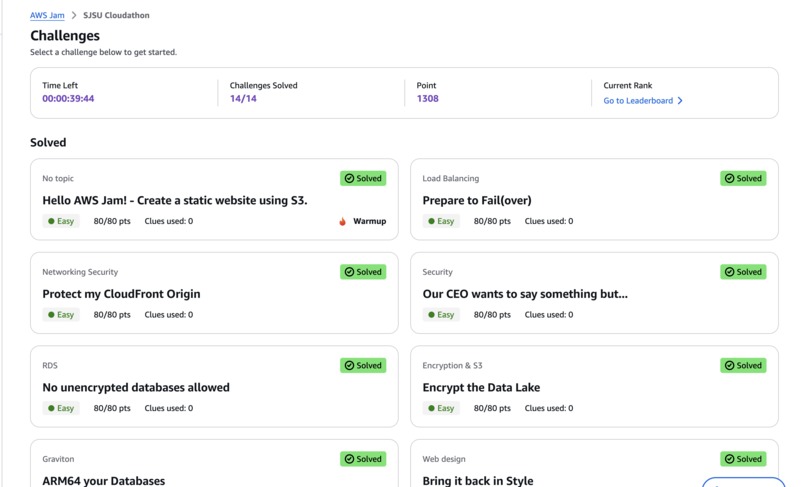Click the Challenges page heading
The image size is (806, 487).
(x=65, y=35)
